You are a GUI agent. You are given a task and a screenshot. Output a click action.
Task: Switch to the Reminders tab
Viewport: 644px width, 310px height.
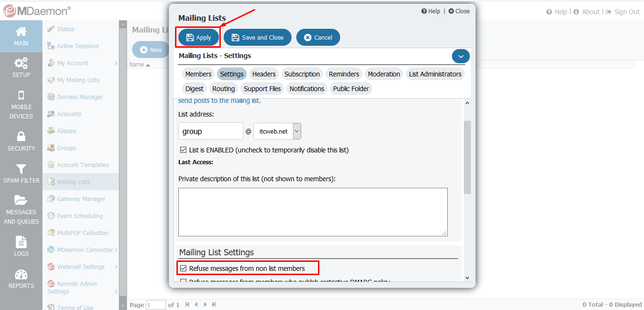click(344, 74)
